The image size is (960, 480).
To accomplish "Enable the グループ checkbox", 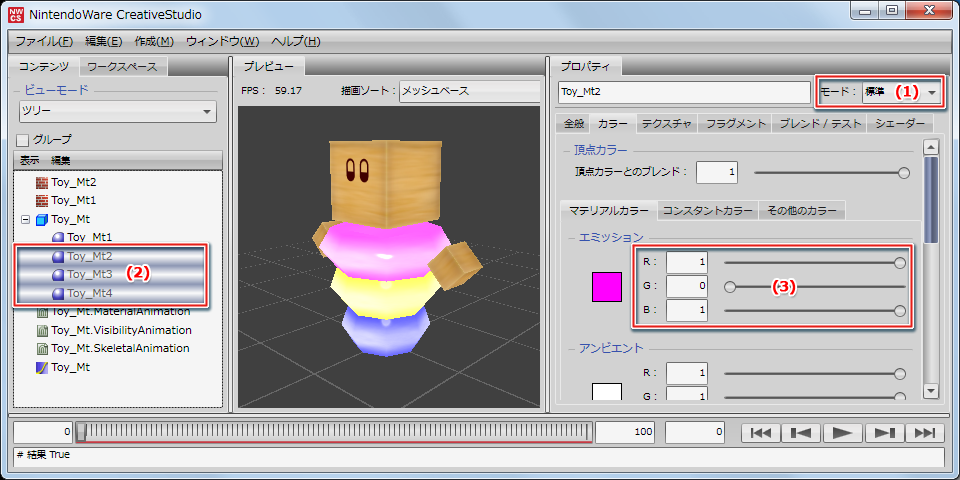I will pyautogui.click(x=23, y=140).
